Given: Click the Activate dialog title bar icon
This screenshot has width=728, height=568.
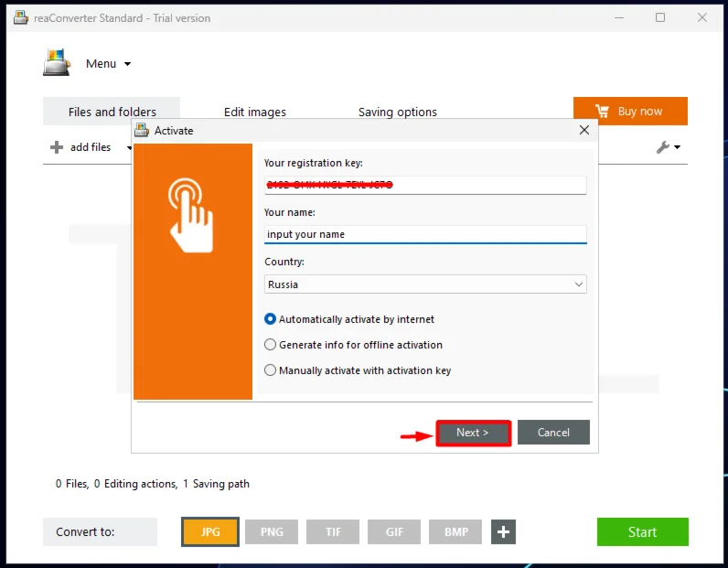Looking at the screenshot, I should point(142,131).
